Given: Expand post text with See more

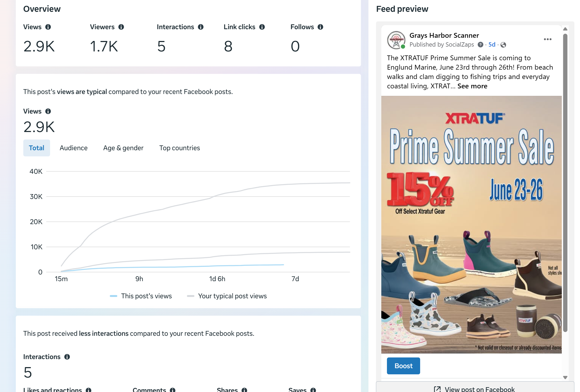Looking at the screenshot, I should 472,86.
